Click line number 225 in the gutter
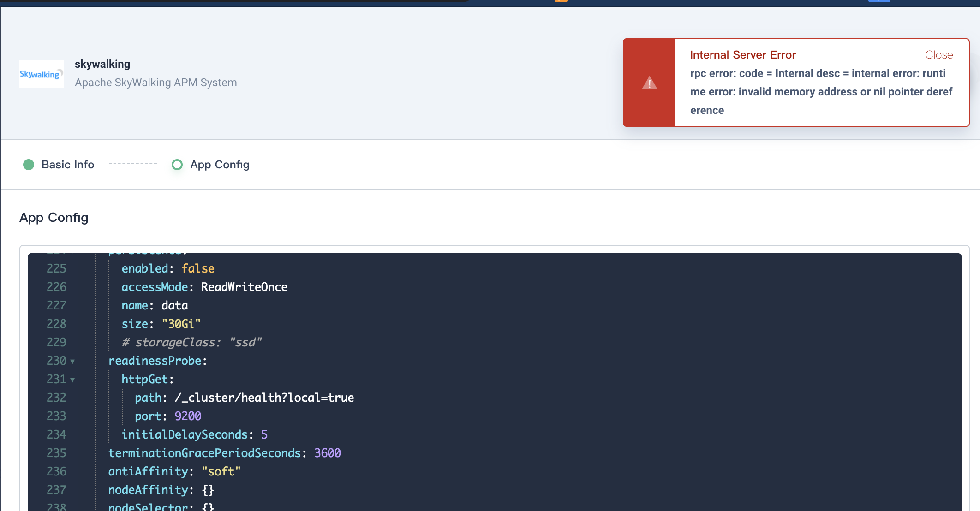The height and width of the screenshot is (511, 980). click(x=56, y=268)
